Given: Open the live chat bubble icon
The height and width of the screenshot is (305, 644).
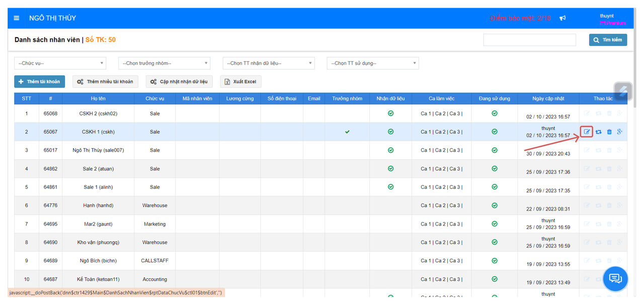Looking at the screenshot, I should [x=615, y=278].
